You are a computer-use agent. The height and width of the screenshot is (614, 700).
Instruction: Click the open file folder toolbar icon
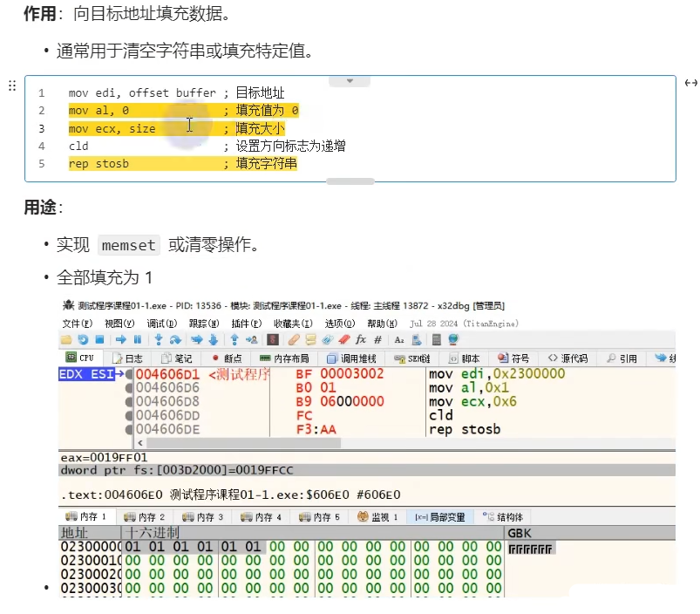pyautogui.click(x=66, y=339)
